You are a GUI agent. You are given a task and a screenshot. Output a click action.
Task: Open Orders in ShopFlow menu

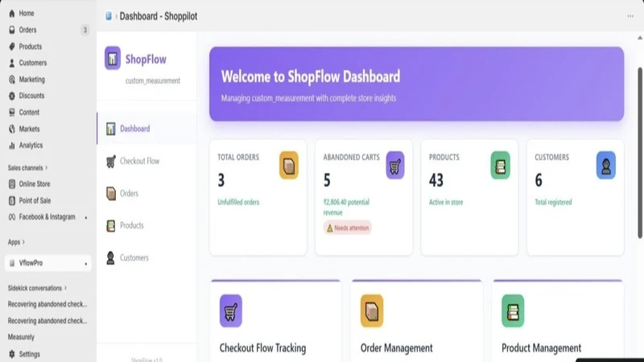point(147,193)
